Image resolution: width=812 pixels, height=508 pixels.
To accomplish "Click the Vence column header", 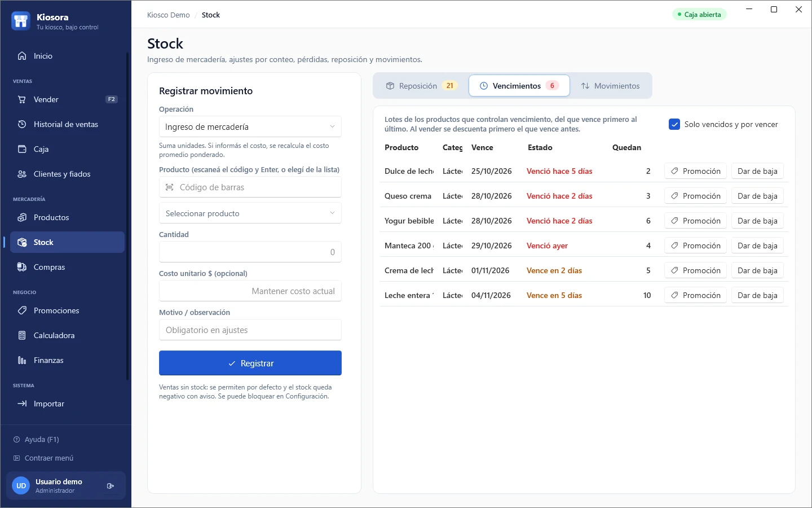I will [x=482, y=147].
